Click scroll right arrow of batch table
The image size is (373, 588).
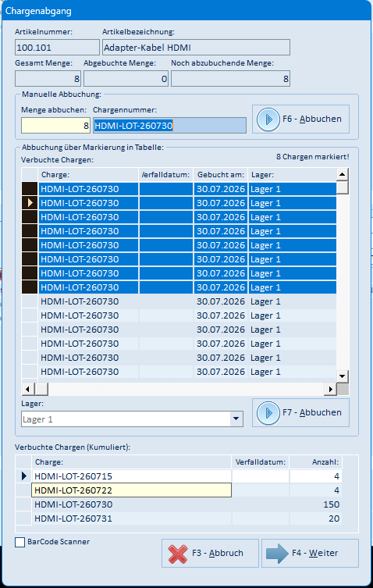[x=330, y=389]
